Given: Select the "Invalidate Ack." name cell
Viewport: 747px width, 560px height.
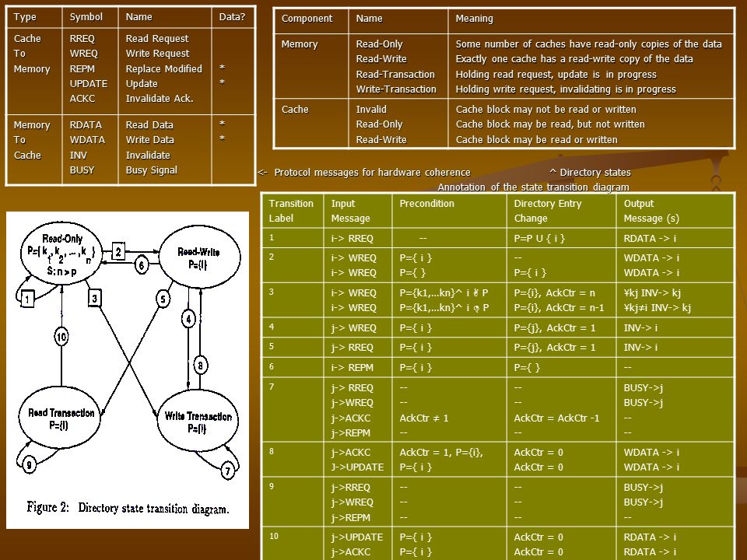Looking at the screenshot, I should [159, 99].
